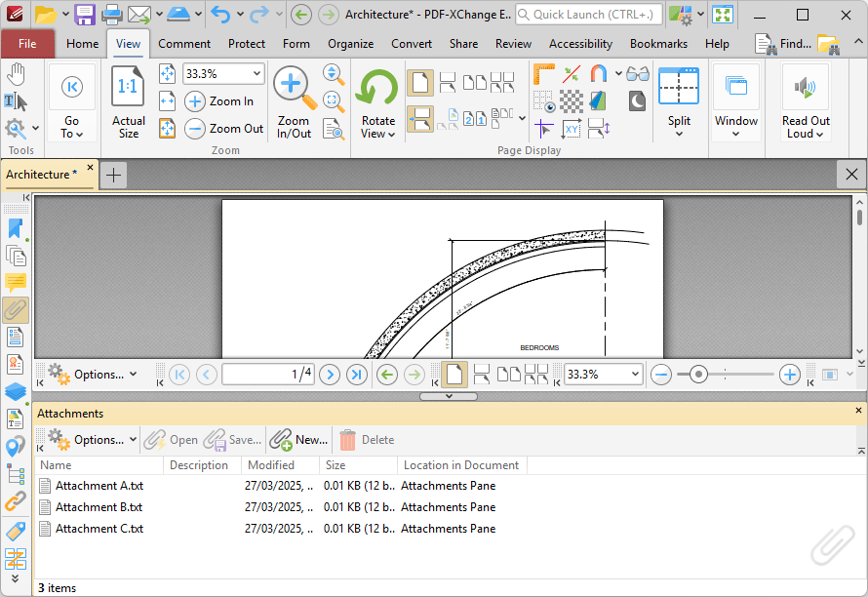Select Two Pages Continuous layout in ribbon
This screenshot has width=868, height=597.
pyautogui.click(x=502, y=83)
